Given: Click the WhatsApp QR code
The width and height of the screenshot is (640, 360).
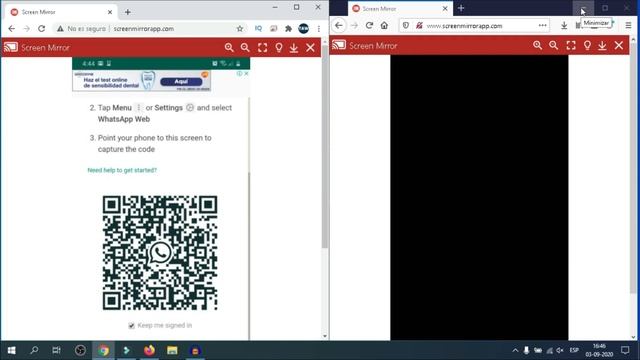Looking at the screenshot, I should pos(160,253).
